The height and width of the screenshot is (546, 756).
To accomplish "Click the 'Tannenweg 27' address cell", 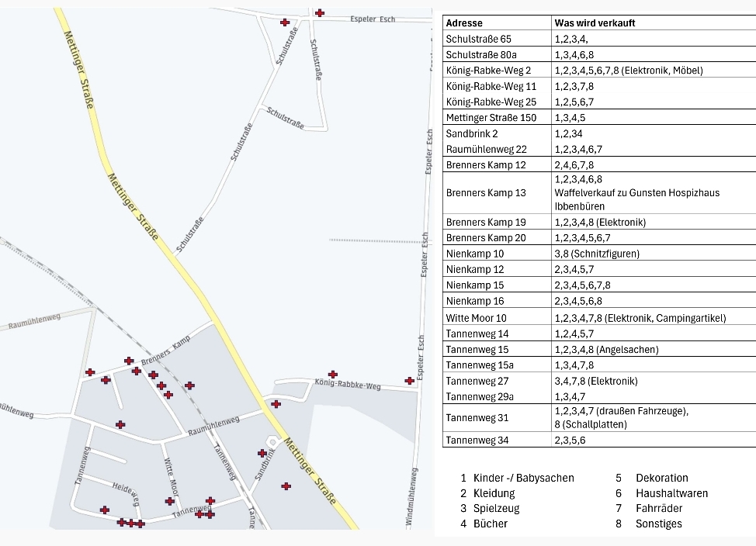I will click(497, 381).
